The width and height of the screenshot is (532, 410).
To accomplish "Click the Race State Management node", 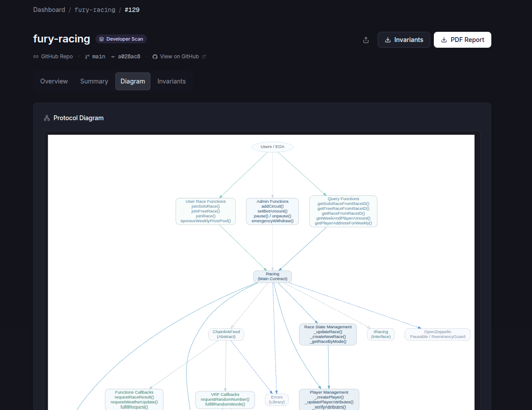I will [328, 334].
